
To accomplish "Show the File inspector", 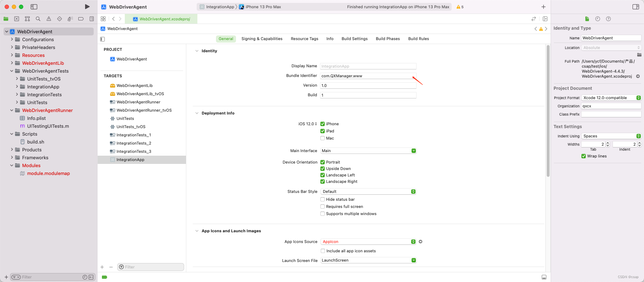I will pyautogui.click(x=587, y=19).
